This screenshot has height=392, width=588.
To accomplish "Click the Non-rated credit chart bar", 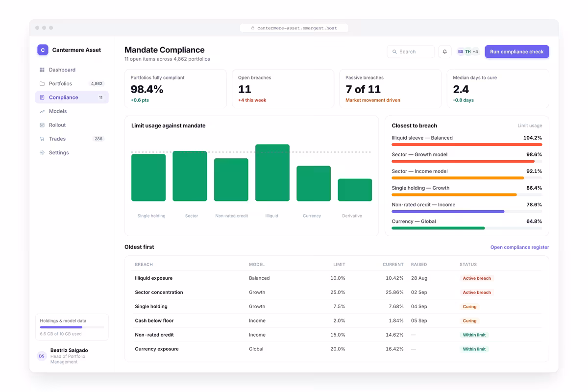I will coord(231,179).
